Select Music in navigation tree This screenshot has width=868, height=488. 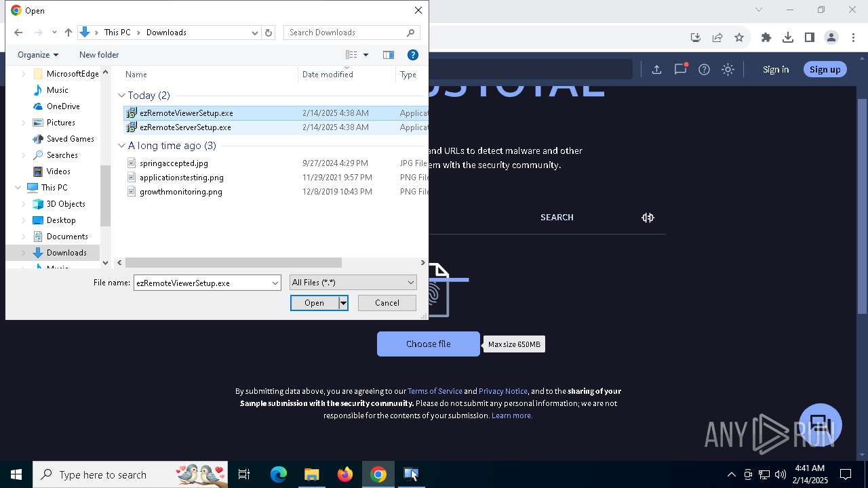tap(57, 90)
